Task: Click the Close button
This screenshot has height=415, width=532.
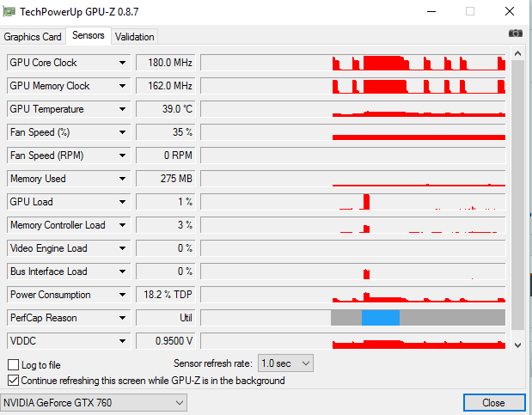Action: [494, 403]
